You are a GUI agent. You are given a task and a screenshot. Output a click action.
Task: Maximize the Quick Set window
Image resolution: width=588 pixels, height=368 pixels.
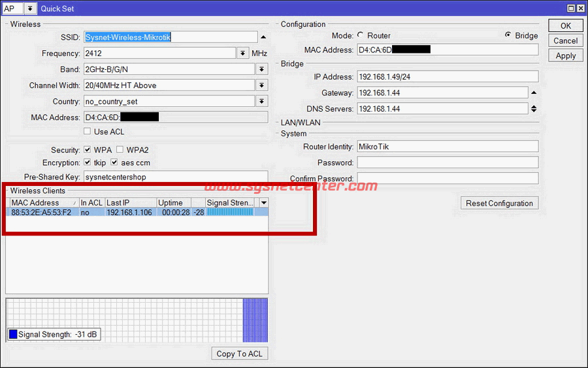(571, 8)
